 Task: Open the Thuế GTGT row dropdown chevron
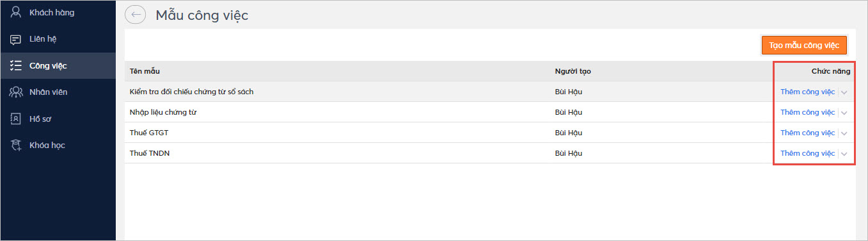tap(844, 133)
